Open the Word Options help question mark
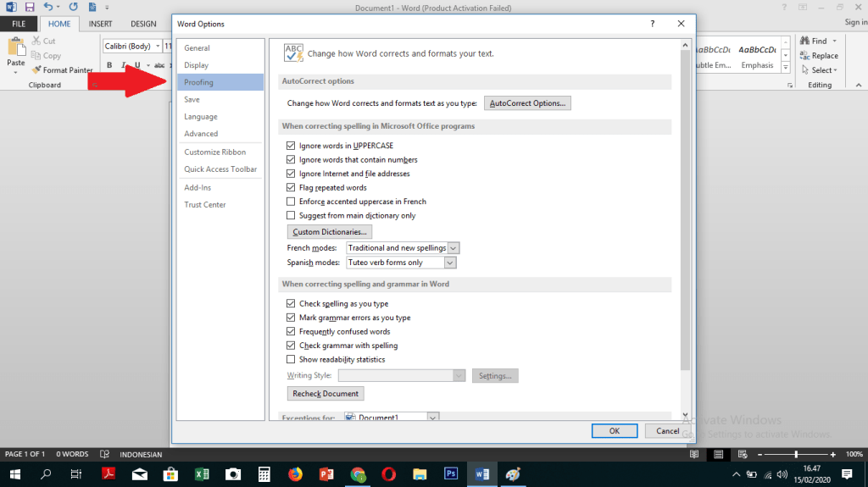 click(x=652, y=24)
